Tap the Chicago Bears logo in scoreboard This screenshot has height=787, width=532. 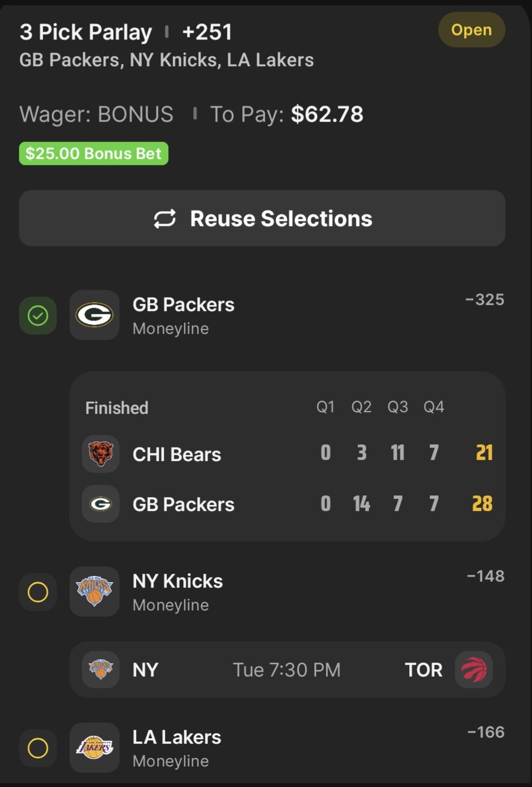point(101,454)
